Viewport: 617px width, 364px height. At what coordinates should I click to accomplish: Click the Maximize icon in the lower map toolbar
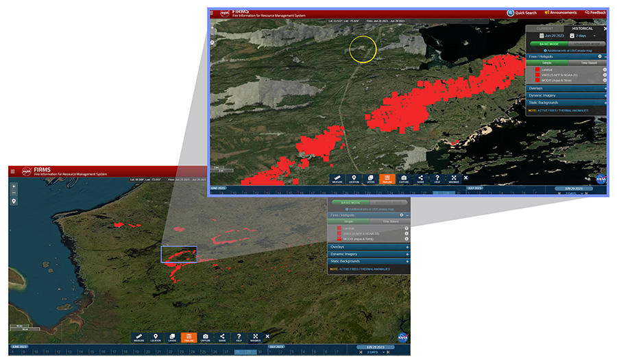coord(255,337)
